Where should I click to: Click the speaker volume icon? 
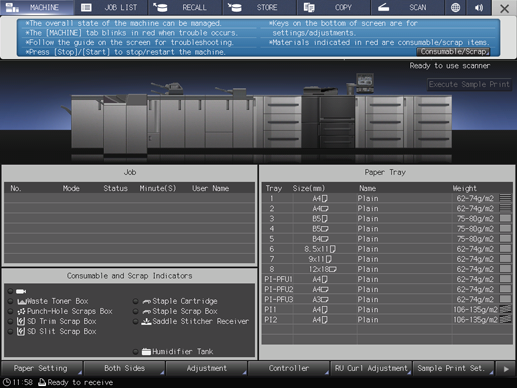(479, 7)
